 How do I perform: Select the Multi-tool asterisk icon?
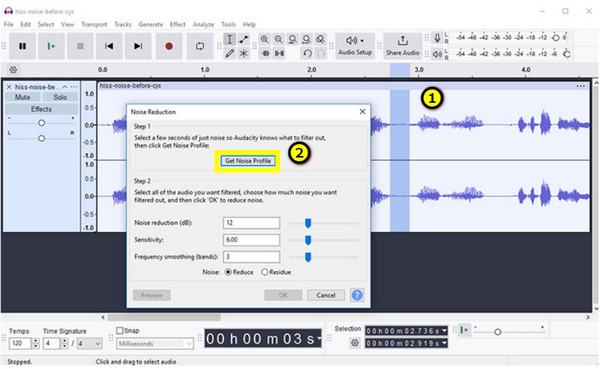click(243, 53)
